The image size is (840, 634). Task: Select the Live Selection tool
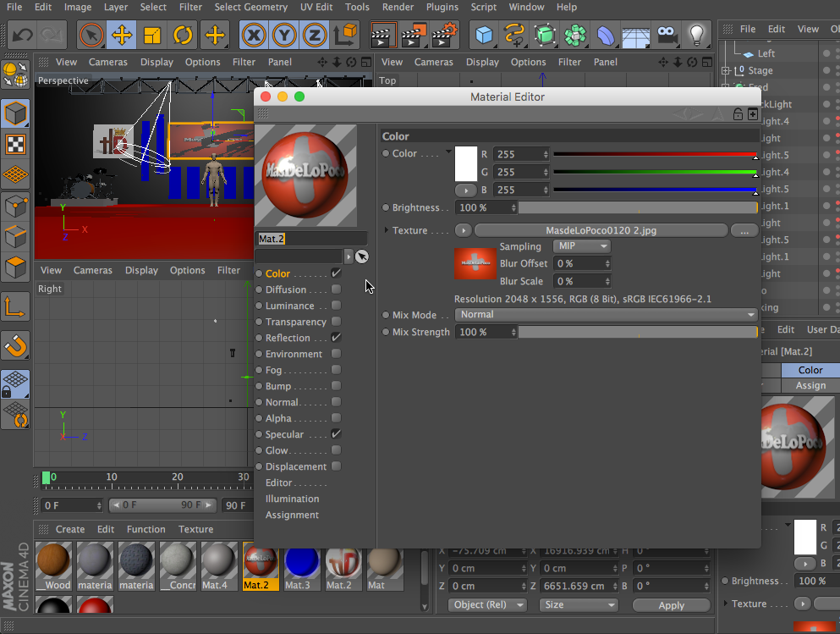[91, 36]
